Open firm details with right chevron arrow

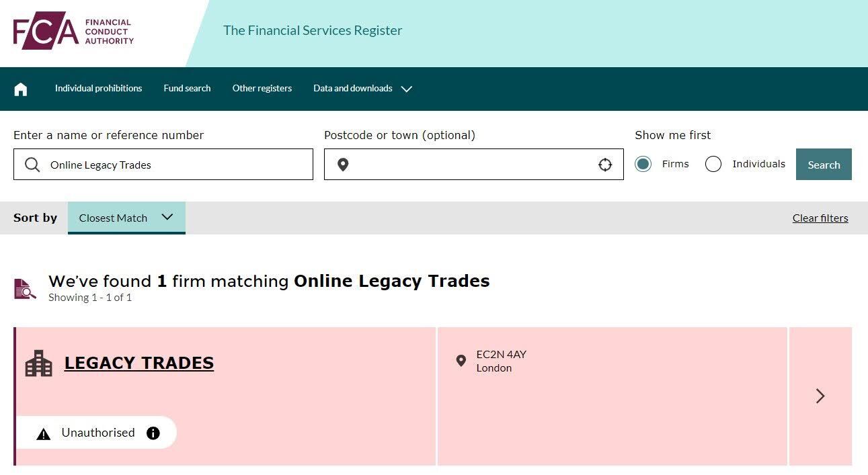tap(820, 396)
